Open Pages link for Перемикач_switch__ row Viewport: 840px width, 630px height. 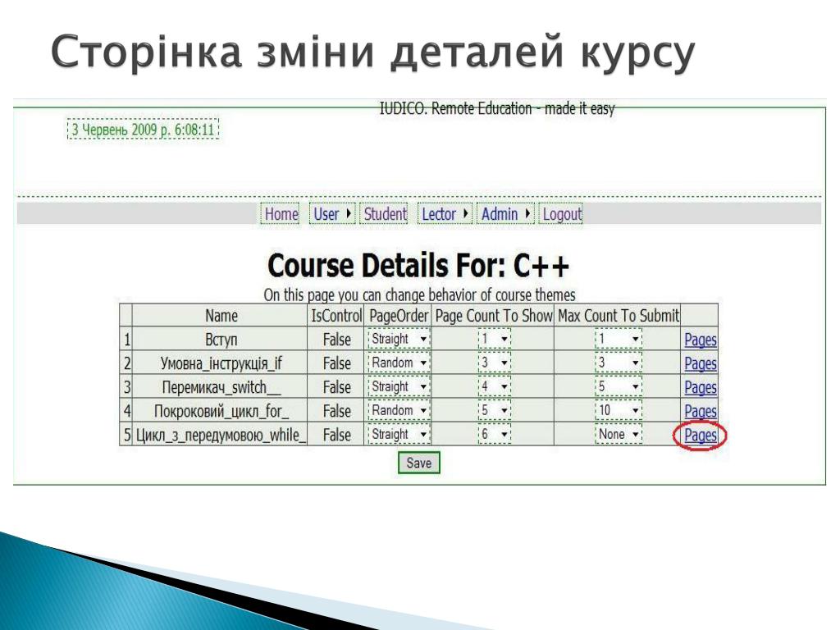tap(701, 387)
